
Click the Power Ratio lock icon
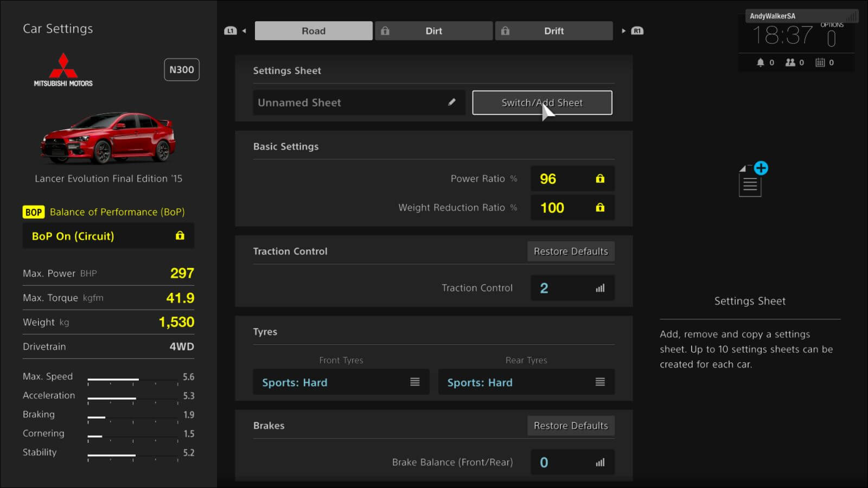(600, 178)
